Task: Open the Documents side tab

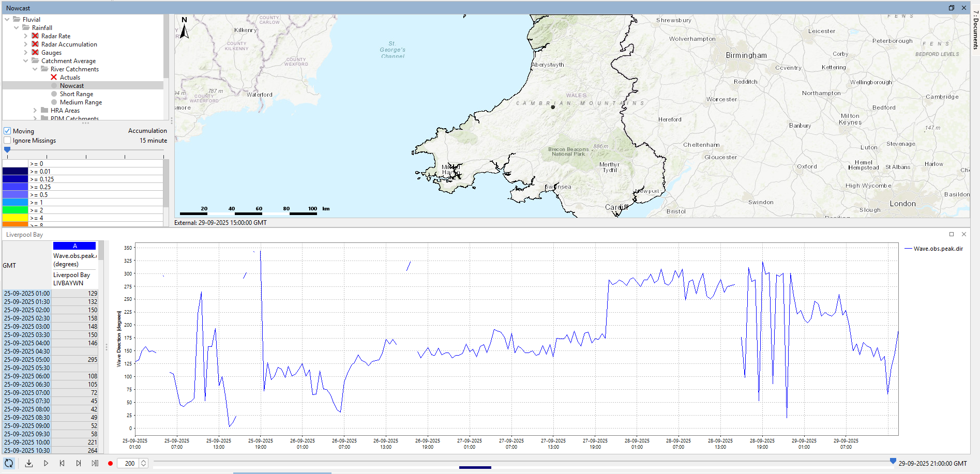Action: (975, 30)
